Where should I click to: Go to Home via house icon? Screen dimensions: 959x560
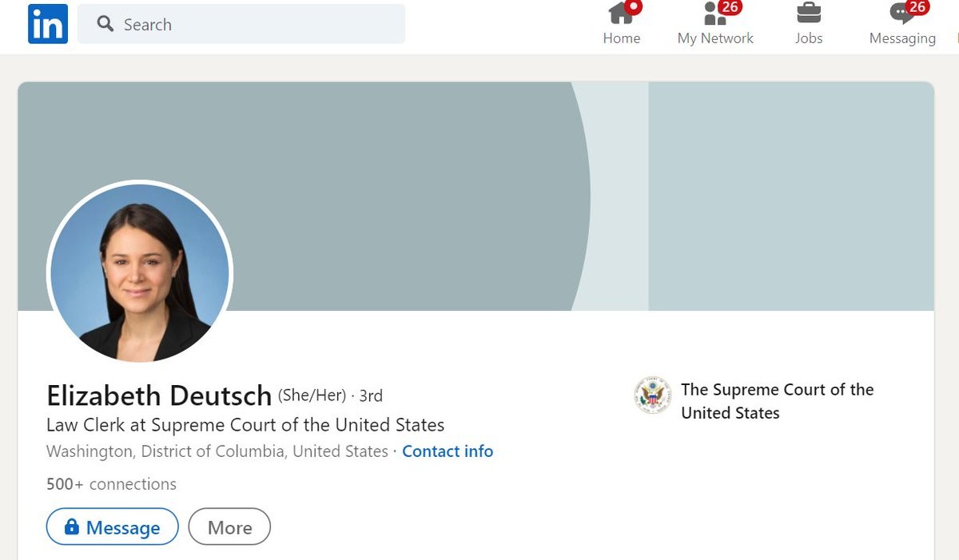(x=620, y=14)
